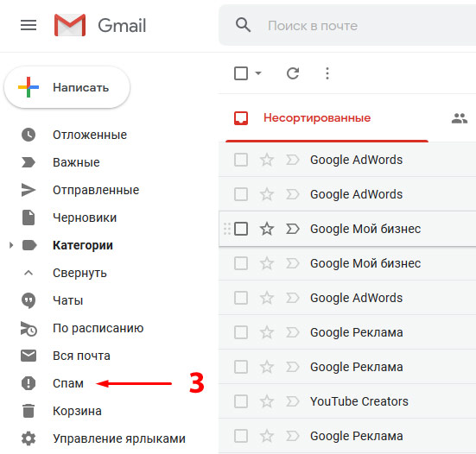476x454 pixels.
Task: Open the social people tab icon
Action: (x=460, y=118)
